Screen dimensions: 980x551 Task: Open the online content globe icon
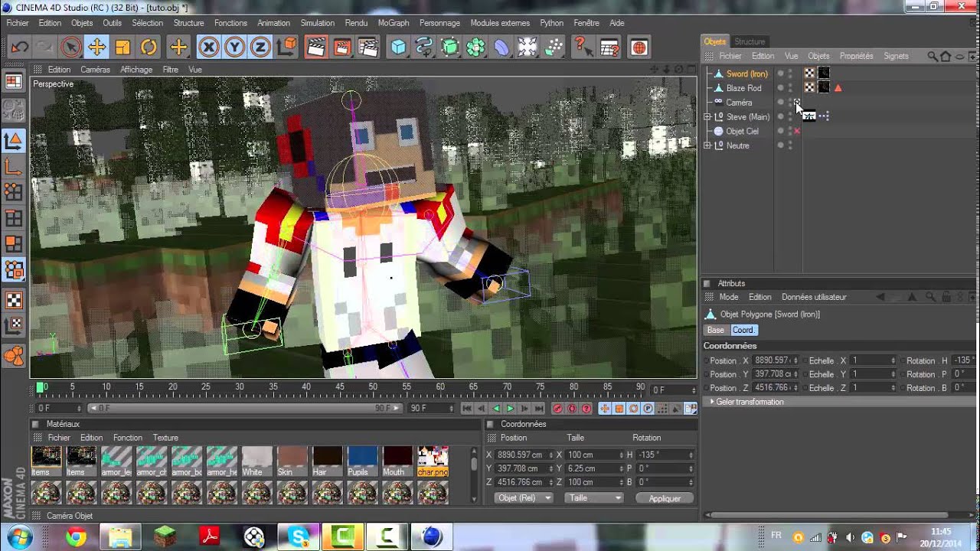coord(639,47)
